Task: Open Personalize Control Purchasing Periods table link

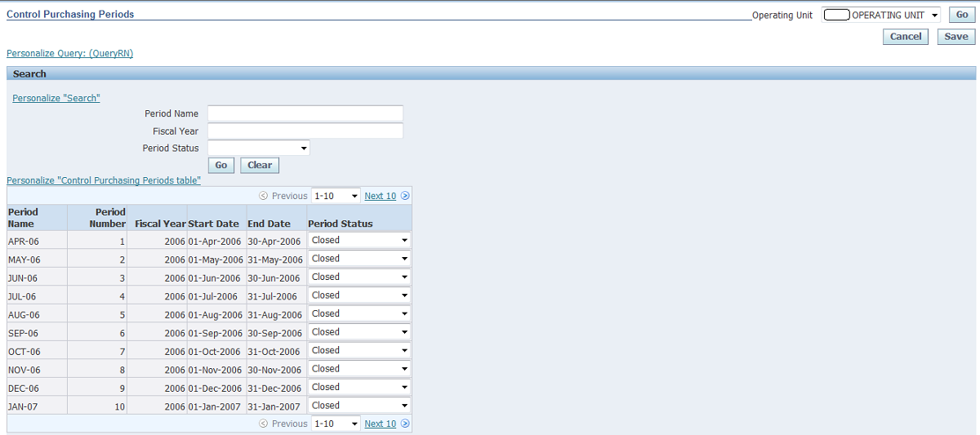Action: coord(104,180)
